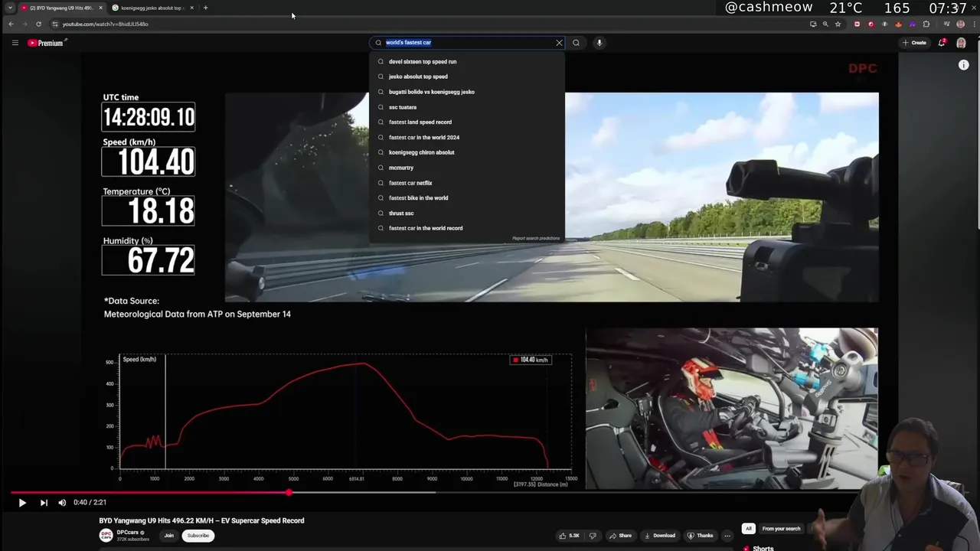This screenshot has width=980, height=551.
Task: Choose 'bugatti bolide vs koenigsegg jesko' suggestion
Action: (x=432, y=92)
